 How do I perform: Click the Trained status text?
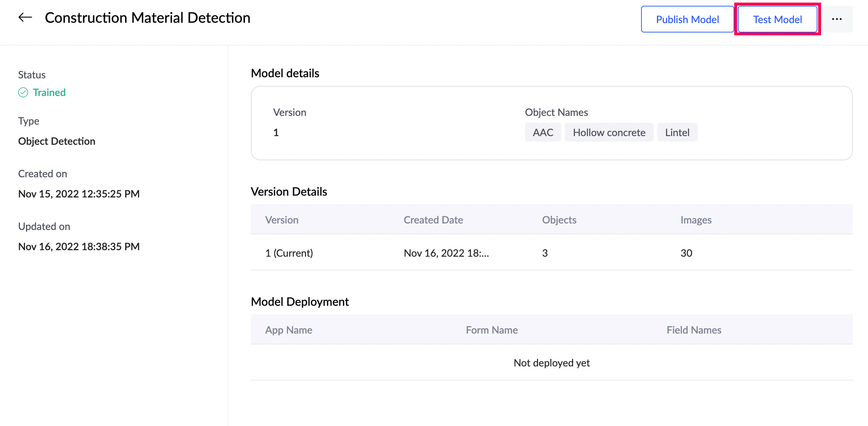pyautogui.click(x=49, y=93)
